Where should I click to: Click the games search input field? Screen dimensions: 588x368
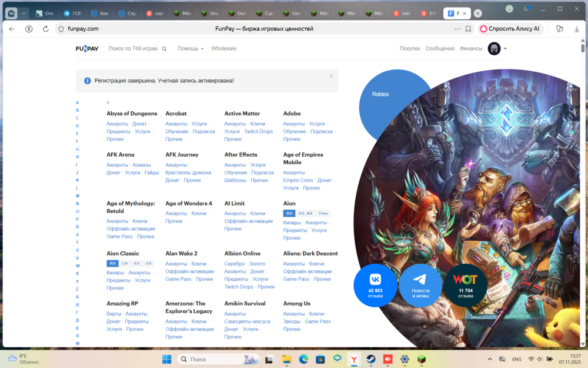pos(133,48)
